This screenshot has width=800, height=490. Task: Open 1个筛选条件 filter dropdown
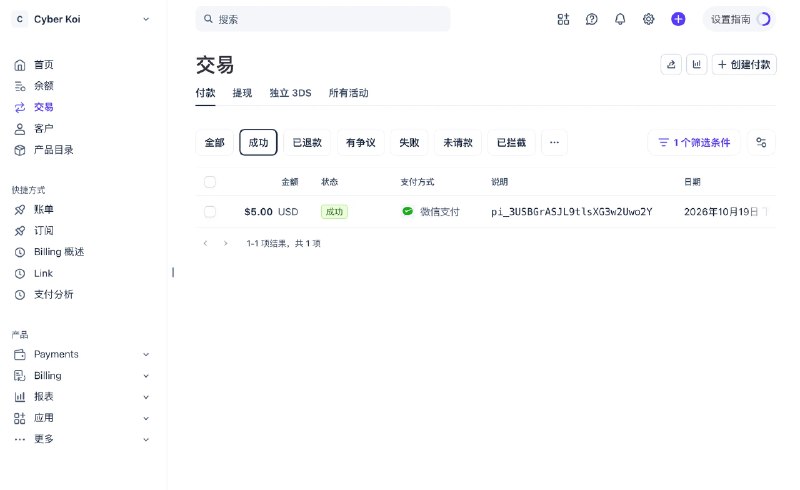pos(694,142)
